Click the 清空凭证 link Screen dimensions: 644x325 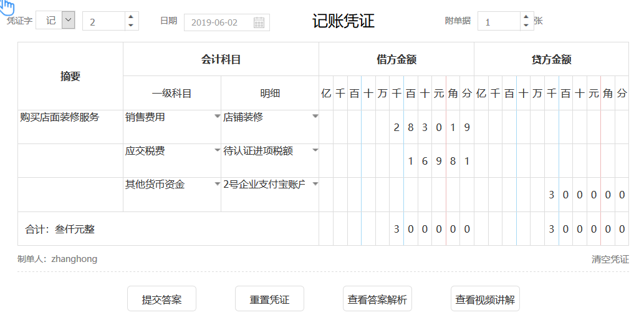(610, 259)
